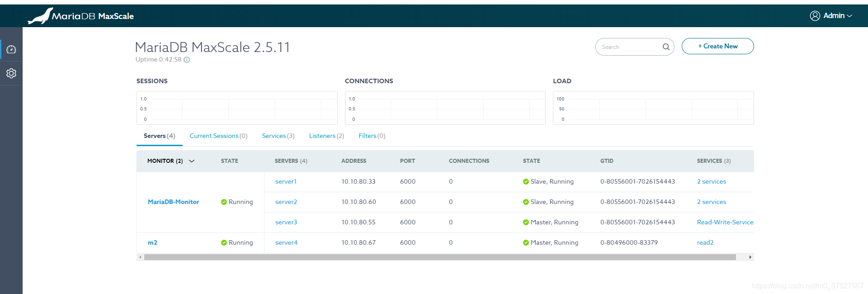
Task: Switch to the Current Sessions (0) tab
Action: point(218,136)
